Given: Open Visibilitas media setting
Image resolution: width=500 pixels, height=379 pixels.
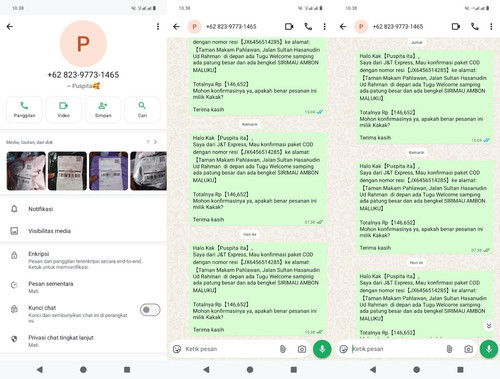Looking at the screenshot, I should (83, 231).
